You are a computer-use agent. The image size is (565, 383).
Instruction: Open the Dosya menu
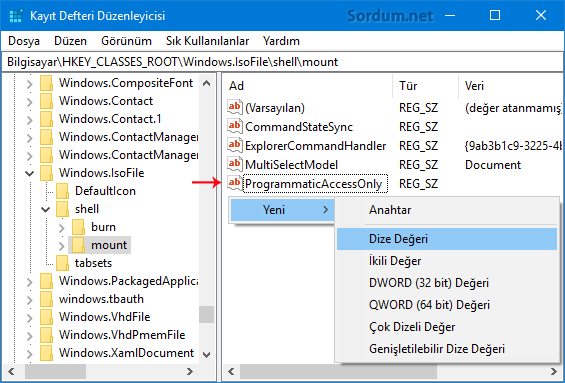coord(24,41)
